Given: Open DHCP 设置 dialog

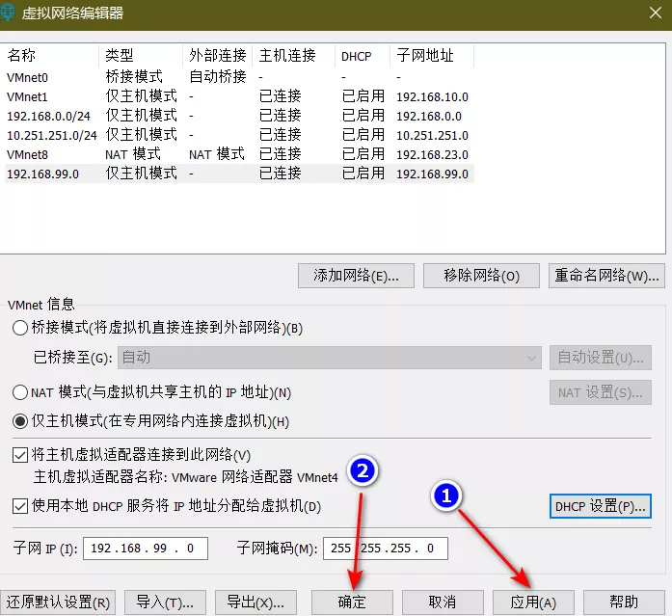Looking at the screenshot, I should pos(600,506).
